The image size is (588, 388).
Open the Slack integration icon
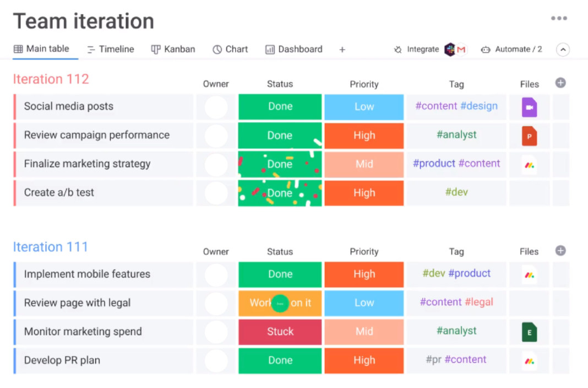(x=450, y=50)
